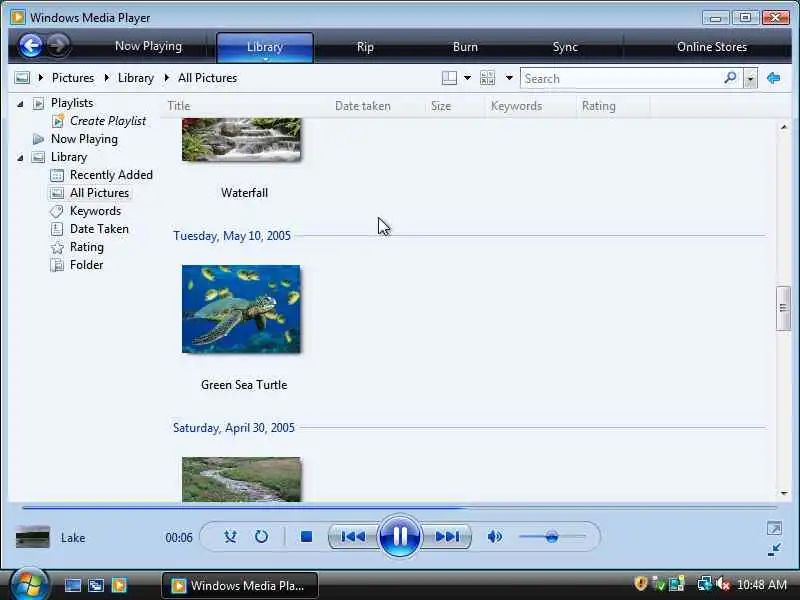Go to Previous item

click(x=353, y=537)
